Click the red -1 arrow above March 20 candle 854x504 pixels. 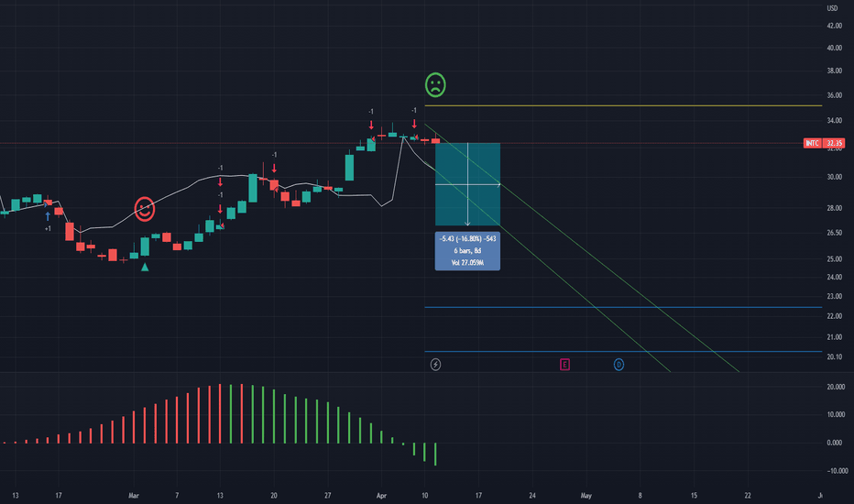(x=274, y=169)
